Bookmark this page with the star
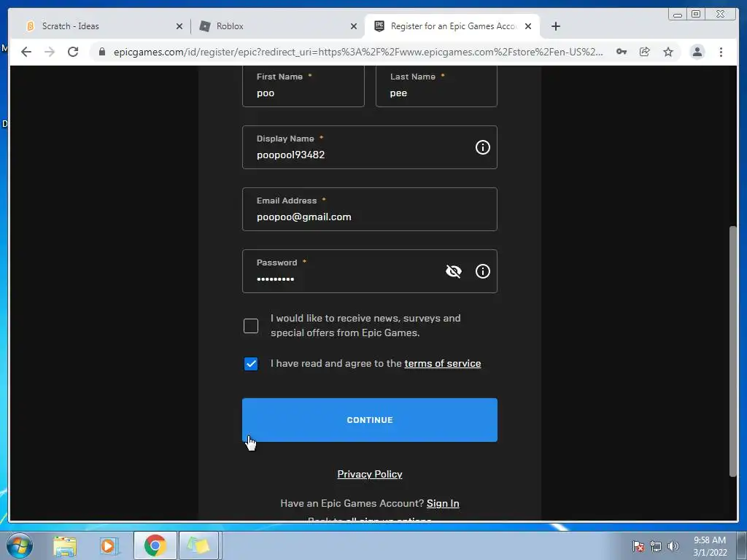 [x=668, y=52]
